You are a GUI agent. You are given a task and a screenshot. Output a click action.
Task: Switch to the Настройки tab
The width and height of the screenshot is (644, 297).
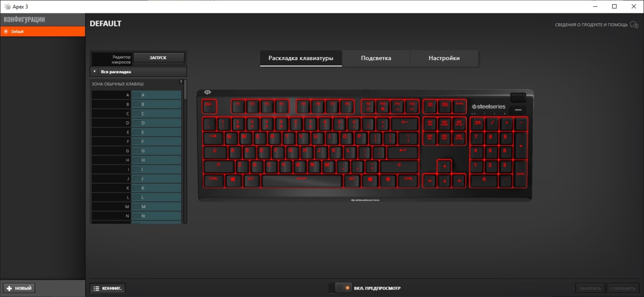(444, 58)
